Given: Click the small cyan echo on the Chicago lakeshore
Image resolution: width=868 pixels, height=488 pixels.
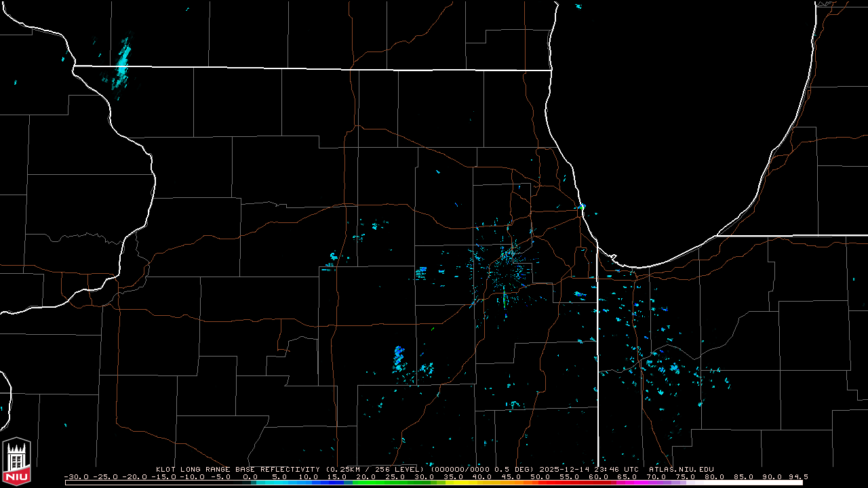Looking at the screenshot, I should (x=582, y=206).
